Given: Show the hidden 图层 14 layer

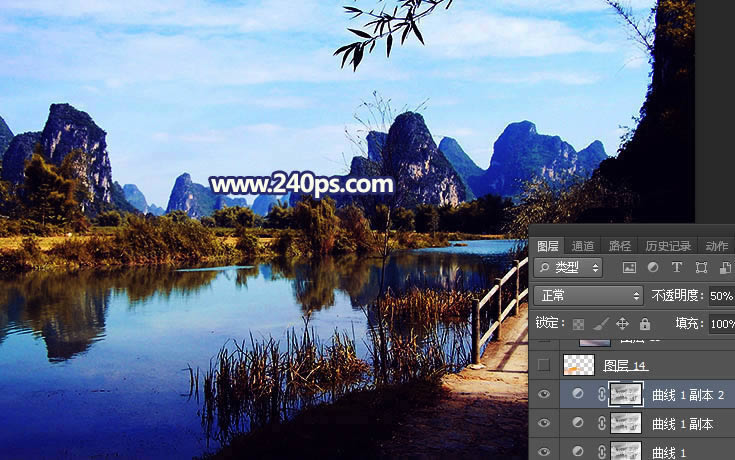Looking at the screenshot, I should point(544,366).
